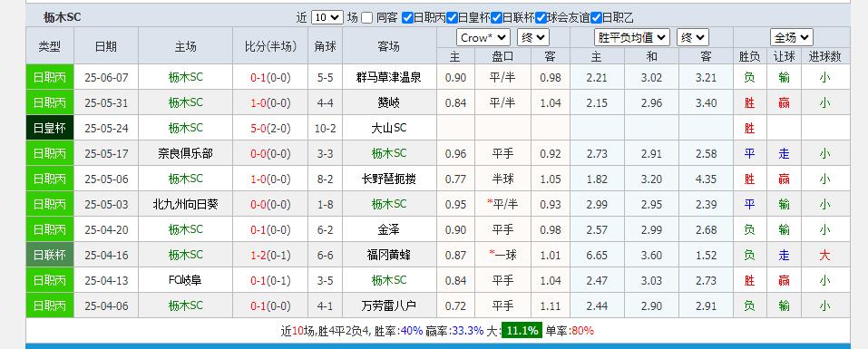Click the 群马草津温泉 team link
Viewport: 868px width, 349px height.
388,77
